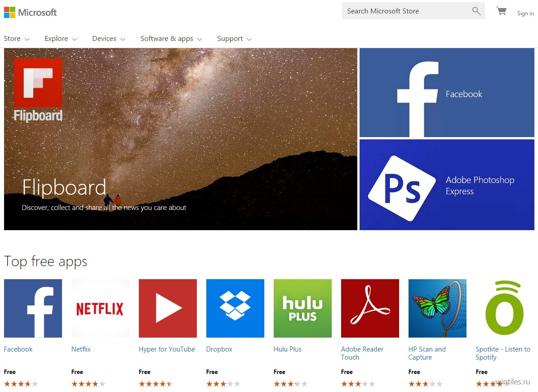This screenshot has height=392, width=538.
Task: Click the star rating under Netflix
Action: (x=88, y=384)
